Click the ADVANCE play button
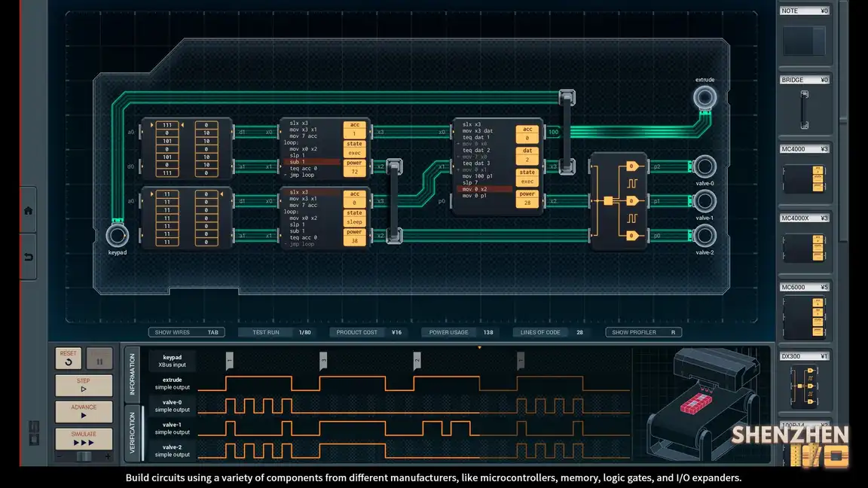 84,412
